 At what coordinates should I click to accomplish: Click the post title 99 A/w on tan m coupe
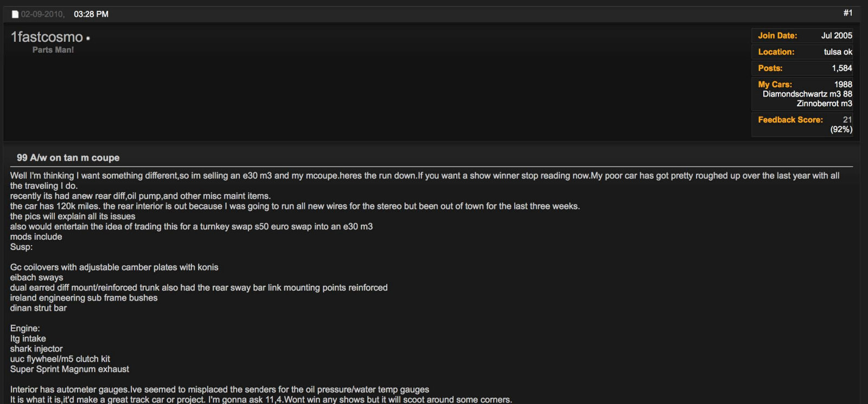68,158
